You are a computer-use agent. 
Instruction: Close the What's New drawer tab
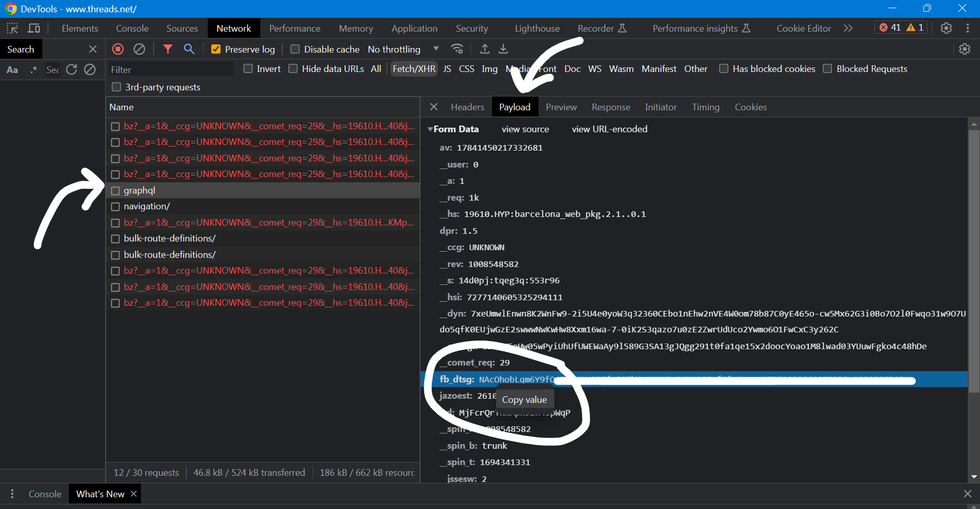click(x=134, y=494)
